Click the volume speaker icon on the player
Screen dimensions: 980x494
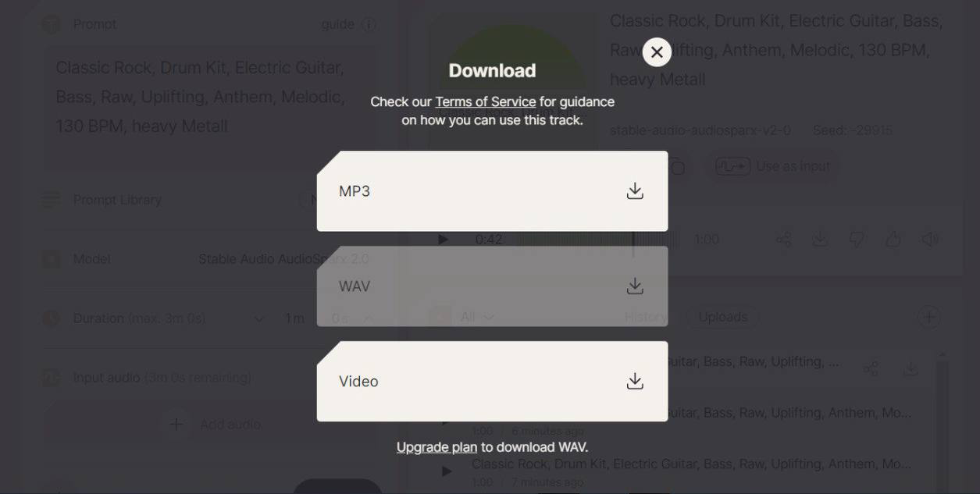pos(929,239)
